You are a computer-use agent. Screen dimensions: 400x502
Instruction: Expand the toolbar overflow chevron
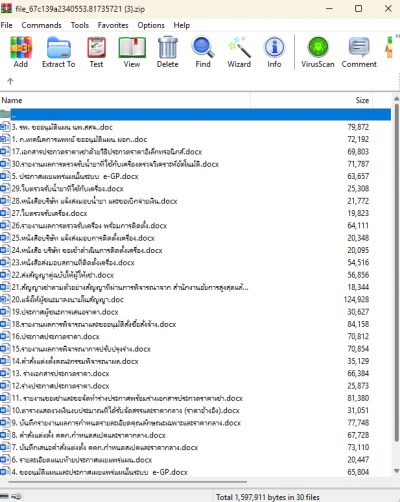pyautogui.click(x=397, y=36)
